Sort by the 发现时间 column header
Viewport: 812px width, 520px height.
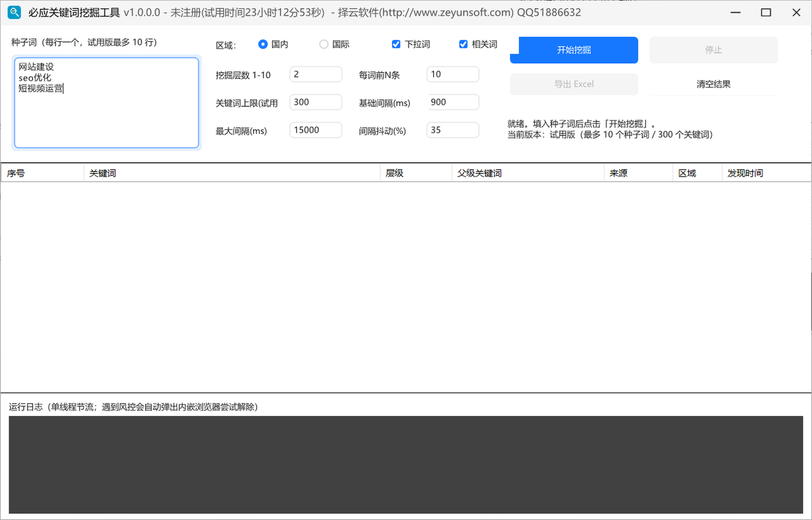[767, 173]
